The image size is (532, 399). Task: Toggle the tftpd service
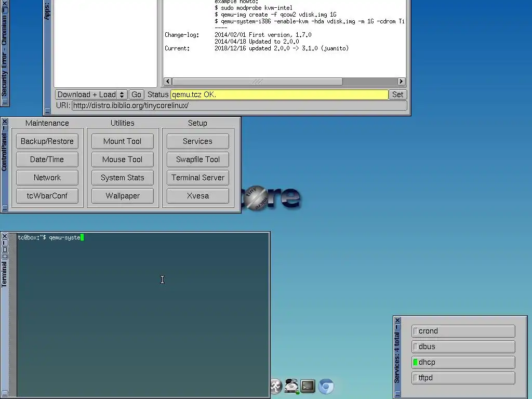463,378
